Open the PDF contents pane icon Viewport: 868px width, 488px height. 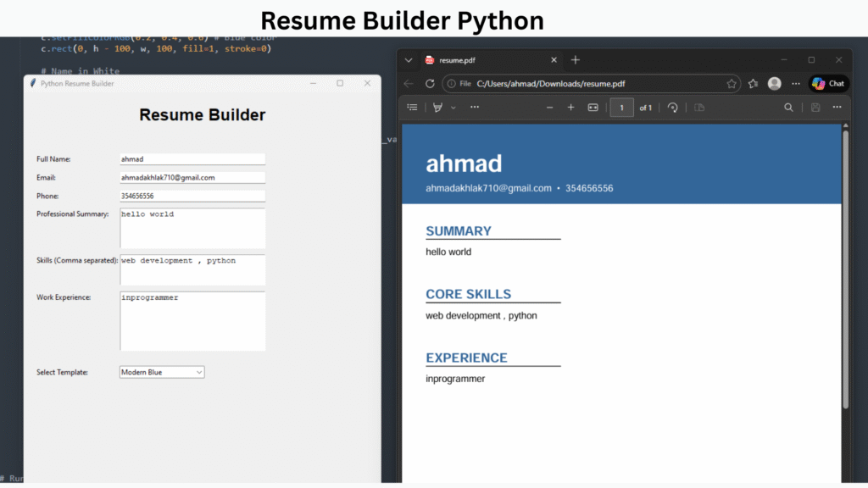point(412,108)
